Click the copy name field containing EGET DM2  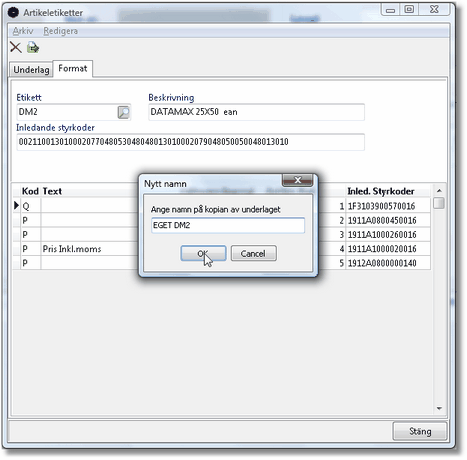(x=228, y=225)
